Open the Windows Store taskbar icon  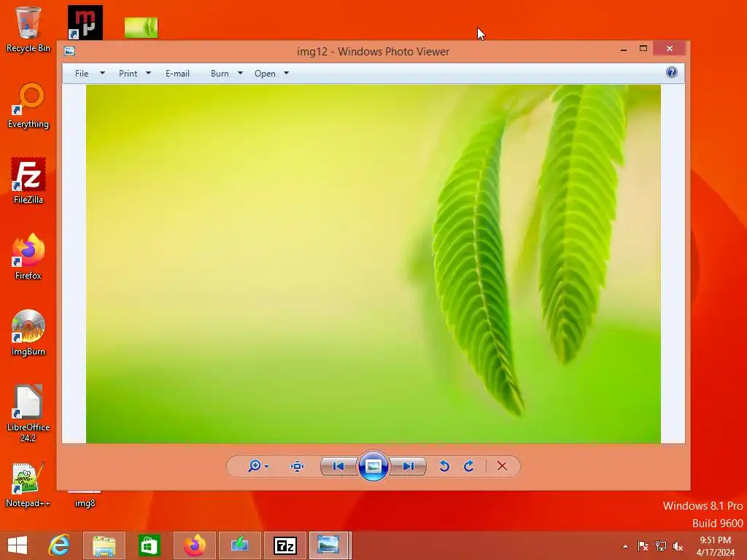(x=149, y=545)
